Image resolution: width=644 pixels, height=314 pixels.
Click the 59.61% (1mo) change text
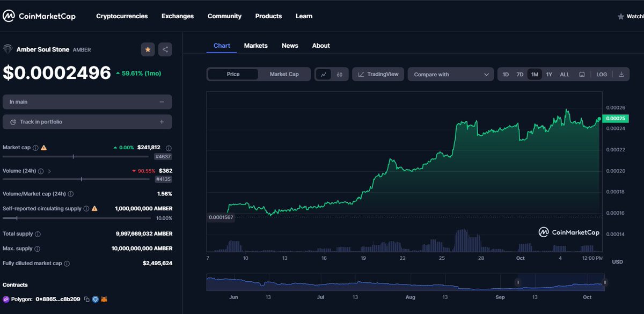(142, 74)
